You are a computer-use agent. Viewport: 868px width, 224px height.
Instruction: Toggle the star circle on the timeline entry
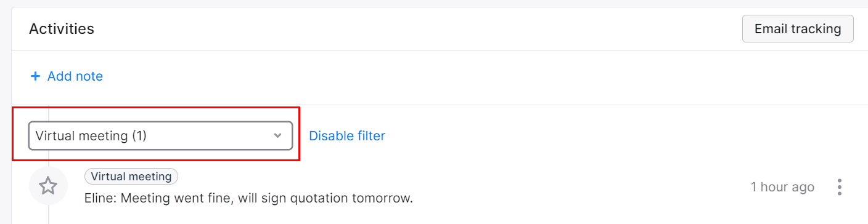tap(48, 186)
